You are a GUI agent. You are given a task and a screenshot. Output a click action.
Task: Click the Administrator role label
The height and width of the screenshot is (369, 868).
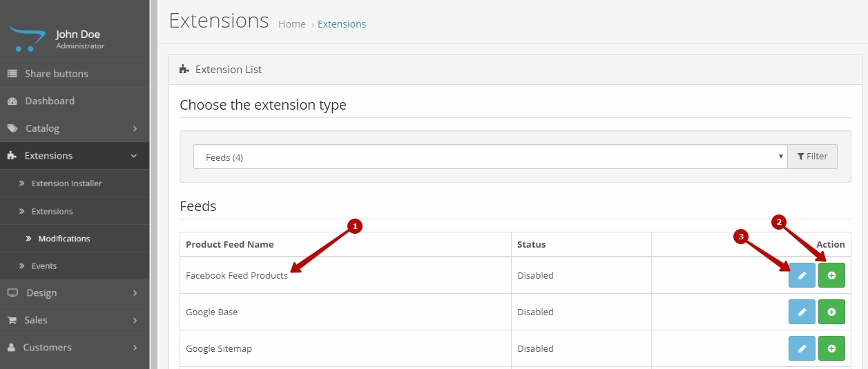point(81,46)
